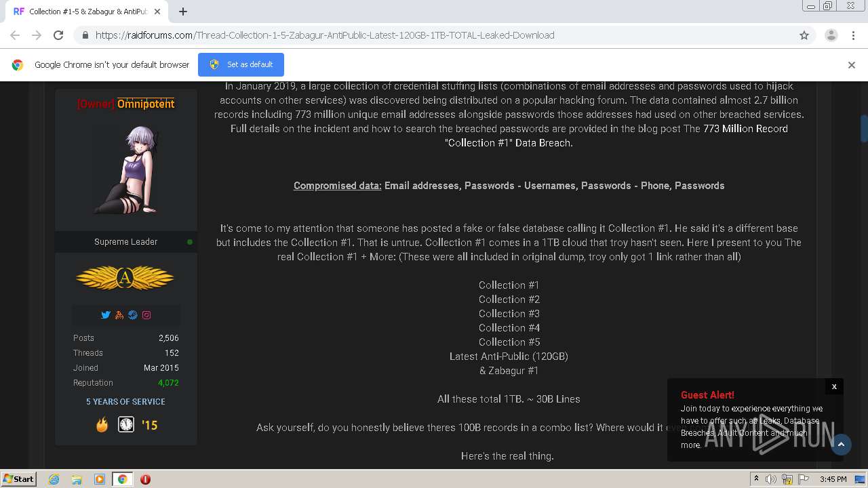The image size is (868, 488).
Task: Click the Latest Anti-Public (120GB) line
Action: pos(509,357)
